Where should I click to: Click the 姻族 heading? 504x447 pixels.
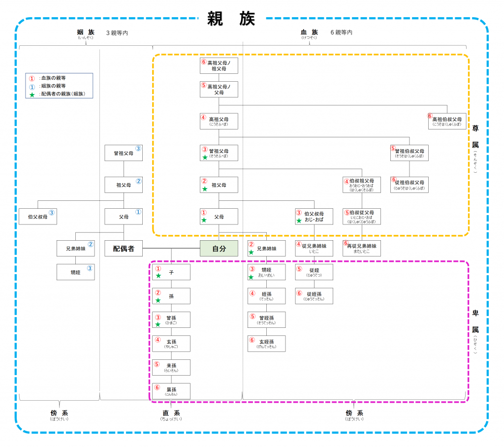(x=86, y=32)
